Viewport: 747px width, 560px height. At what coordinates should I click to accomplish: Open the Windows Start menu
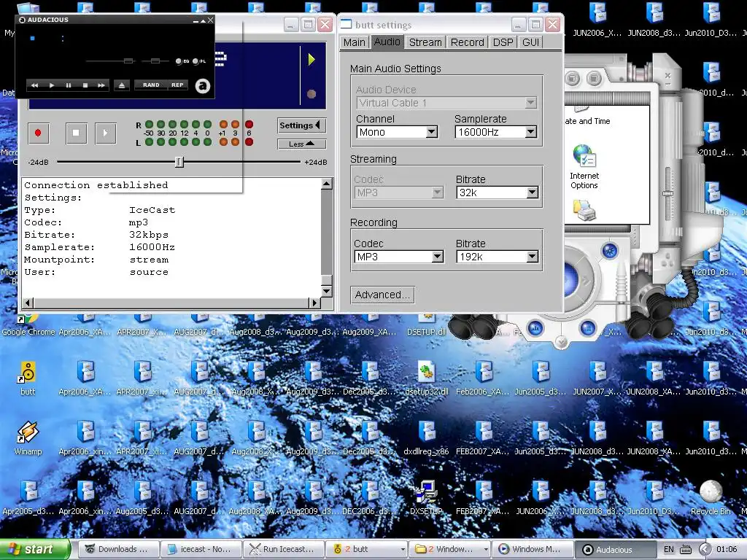point(34,550)
